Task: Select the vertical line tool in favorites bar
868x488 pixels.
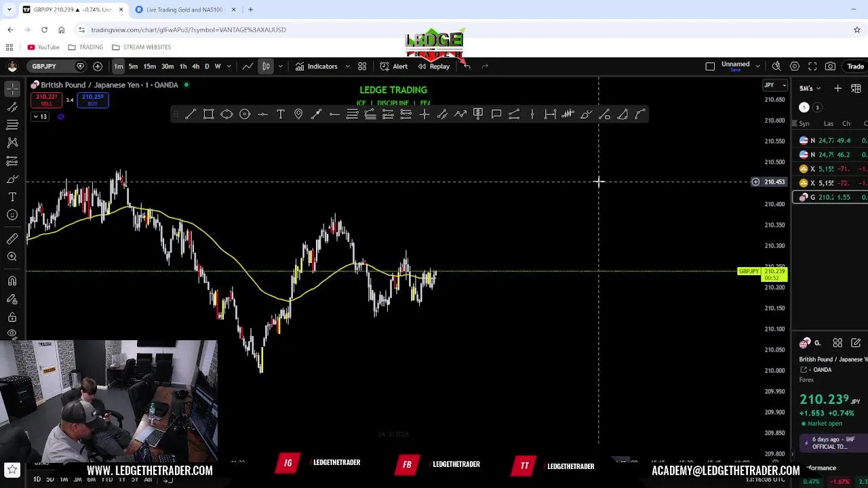Action: click(x=532, y=115)
